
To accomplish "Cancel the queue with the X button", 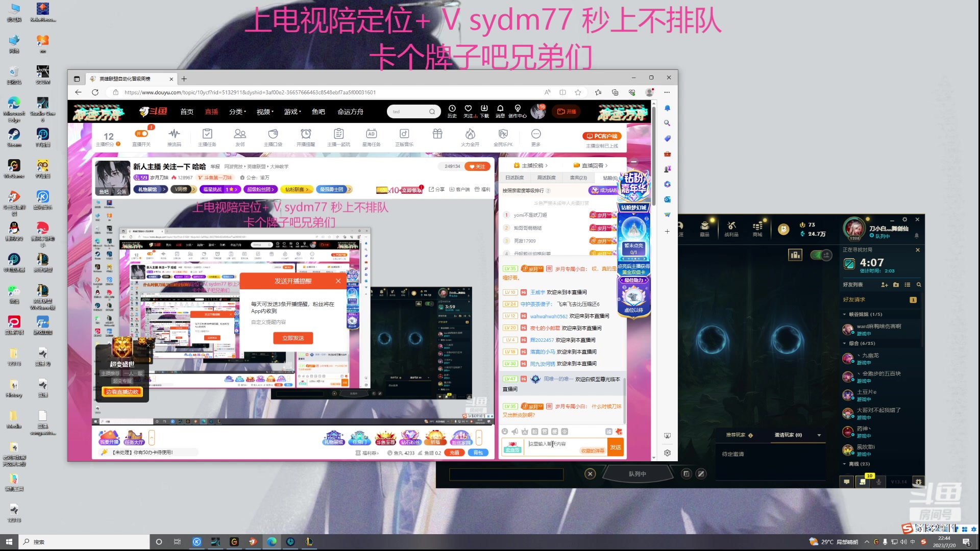I will (x=590, y=474).
